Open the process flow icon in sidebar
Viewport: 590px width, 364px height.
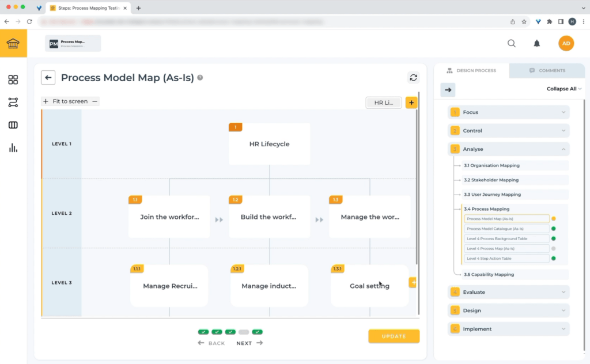point(13,103)
